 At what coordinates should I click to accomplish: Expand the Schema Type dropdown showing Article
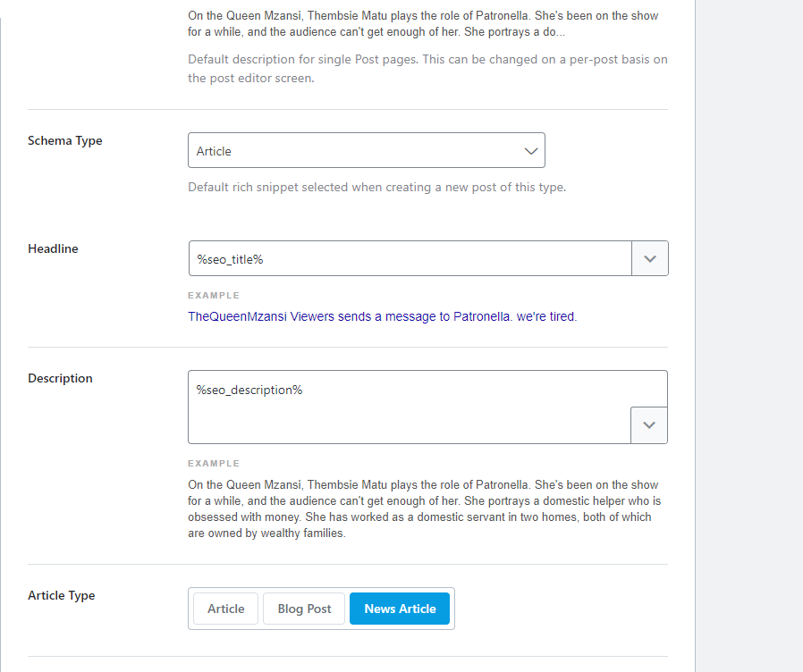[x=366, y=151]
